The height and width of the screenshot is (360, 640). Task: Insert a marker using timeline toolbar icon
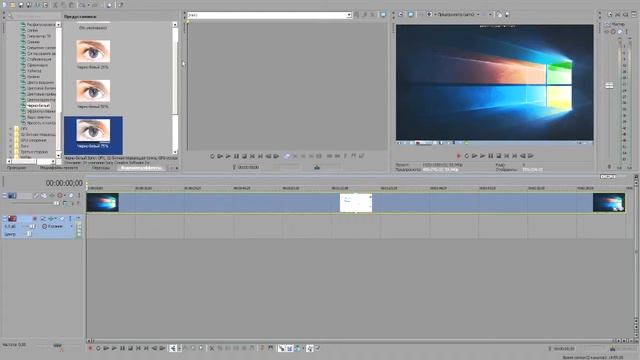click(262, 348)
